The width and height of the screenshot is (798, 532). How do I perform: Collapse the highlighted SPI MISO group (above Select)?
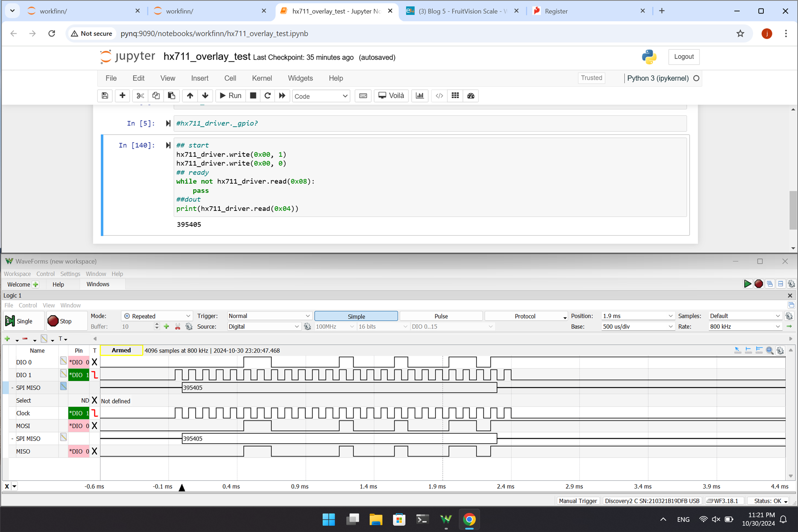click(x=12, y=388)
